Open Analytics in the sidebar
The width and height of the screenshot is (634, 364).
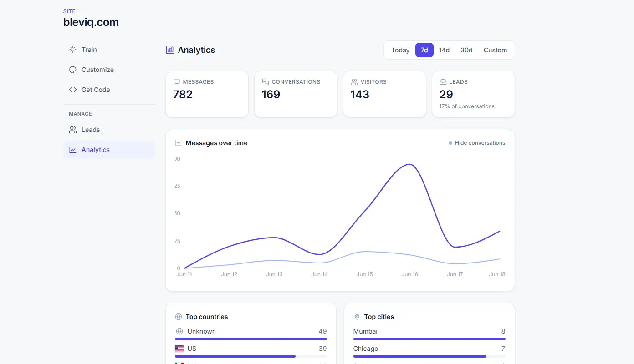click(x=109, y=150)
